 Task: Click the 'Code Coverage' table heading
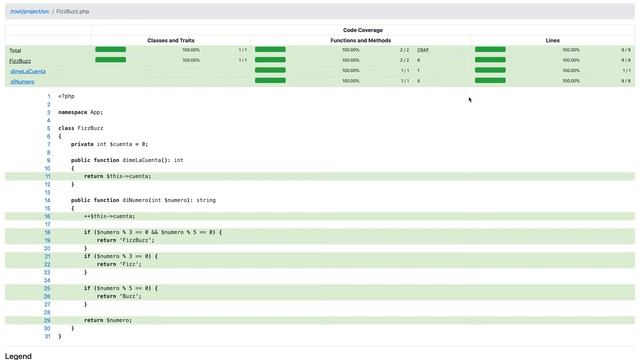[363, 30]
